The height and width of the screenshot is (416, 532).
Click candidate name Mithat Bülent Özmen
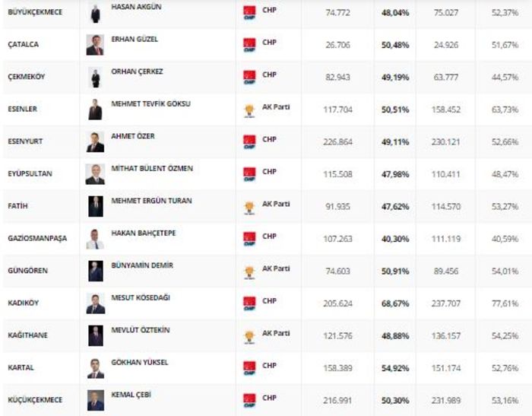(x=152, y=169)
